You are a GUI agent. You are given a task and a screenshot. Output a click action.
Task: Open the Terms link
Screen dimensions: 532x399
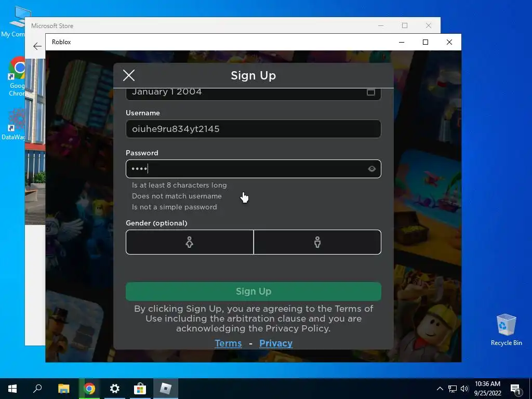(229, 343)
